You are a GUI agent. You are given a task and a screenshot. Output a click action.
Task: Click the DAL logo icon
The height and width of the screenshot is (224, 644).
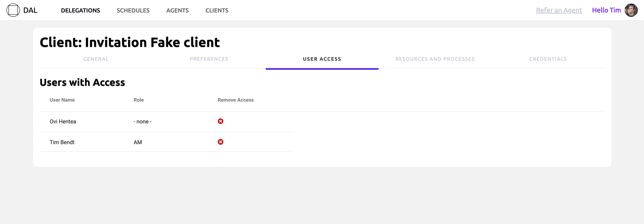13,10
